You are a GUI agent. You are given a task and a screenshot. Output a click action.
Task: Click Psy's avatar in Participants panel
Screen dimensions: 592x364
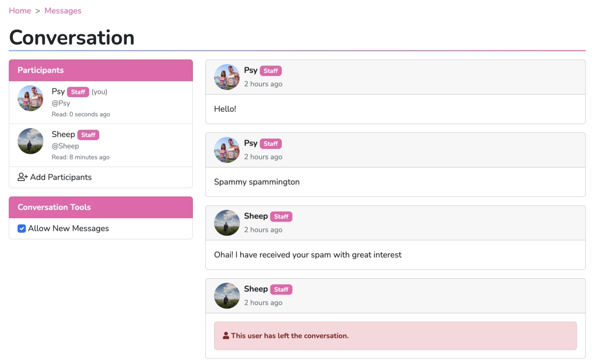(x=31, y=98)
